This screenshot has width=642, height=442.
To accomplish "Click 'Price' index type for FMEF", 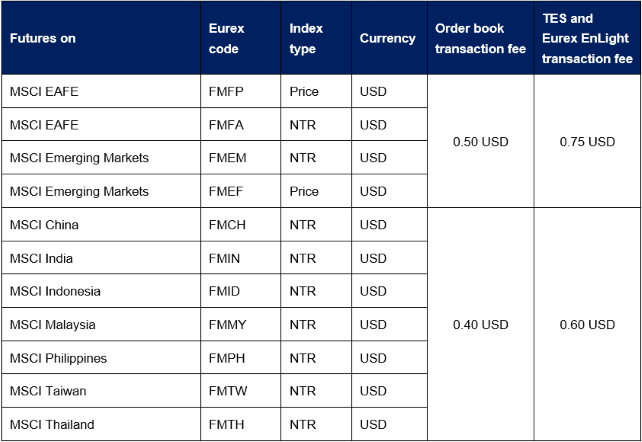I will pos(304,192).
